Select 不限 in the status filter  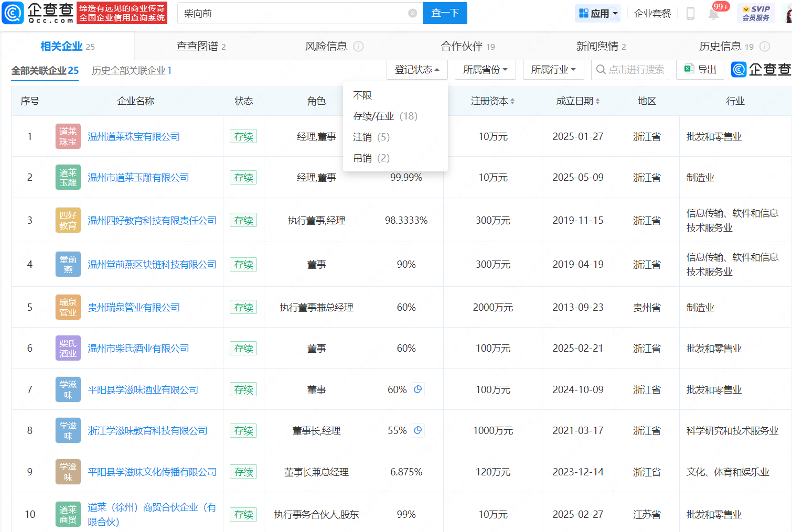tap(362, 95)
